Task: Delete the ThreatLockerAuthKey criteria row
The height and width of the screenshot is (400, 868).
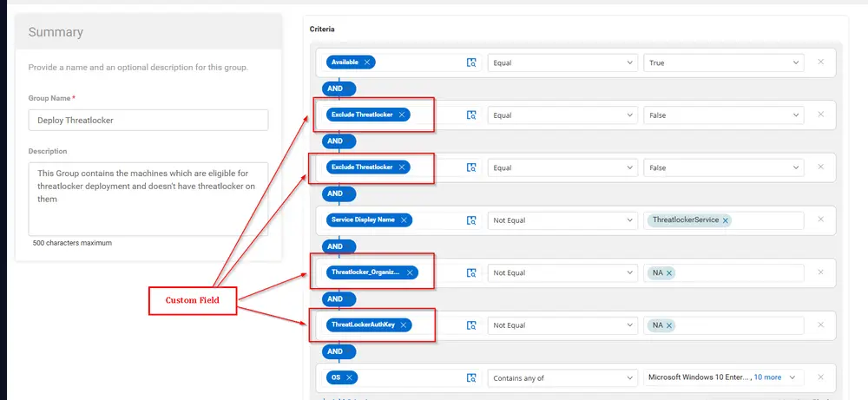Action: pos(821,325)
